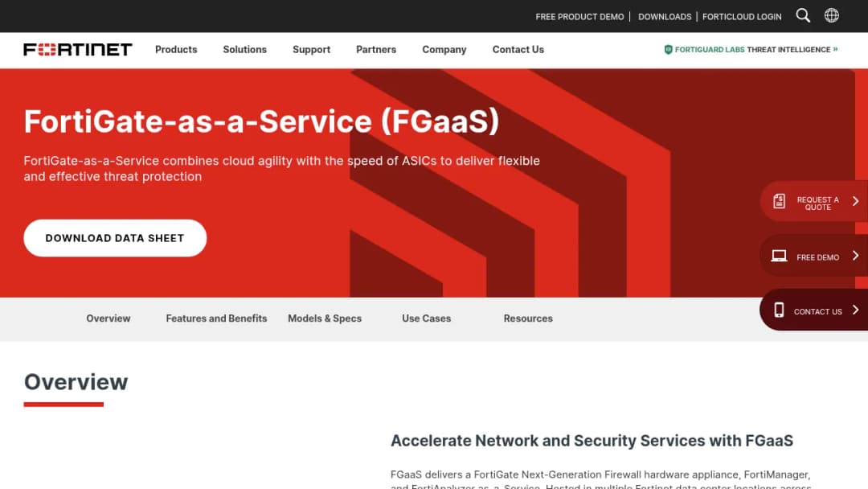Go to FortiCloud Login
Image resolution: width=868 pixels, height=489 pixels.
742,17
